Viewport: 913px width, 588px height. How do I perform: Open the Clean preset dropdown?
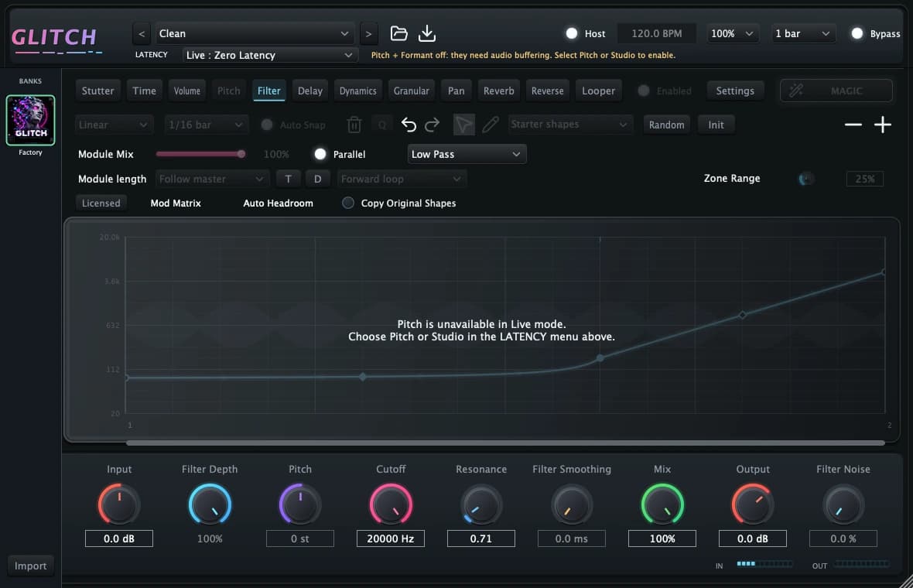click(254, 34)
